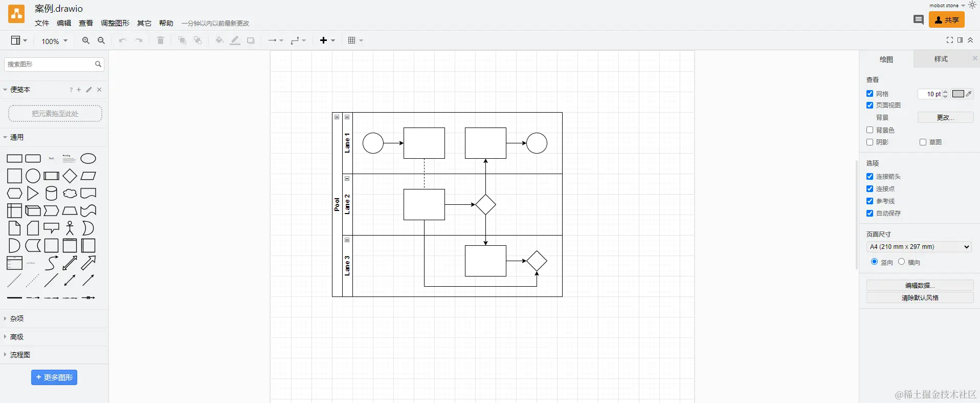This screenshot has width=980, height=403.
Task: Open the 文件 menu
Action: 42,23
